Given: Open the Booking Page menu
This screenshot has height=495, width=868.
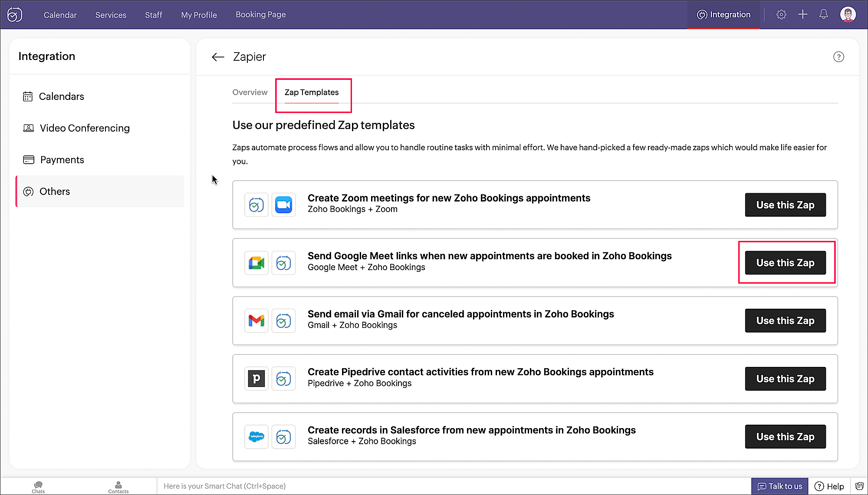Looking at the screenshot, I should point(260,15).
